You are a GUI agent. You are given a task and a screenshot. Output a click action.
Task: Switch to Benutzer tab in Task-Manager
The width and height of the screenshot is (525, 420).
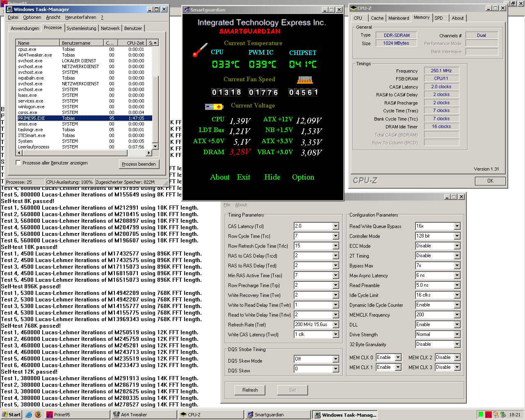point(133,28)
